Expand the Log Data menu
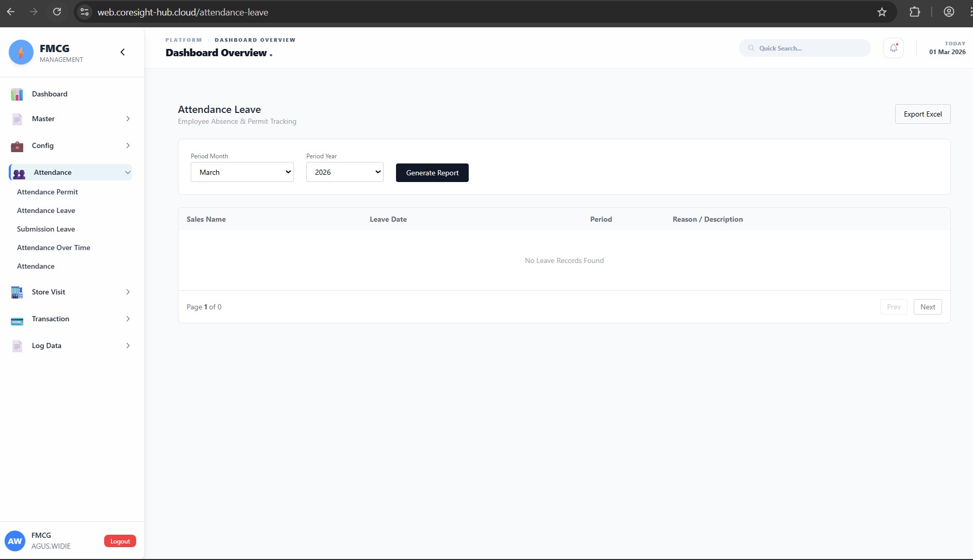The height and width of the screenshot is (560, 973). pos(71,346)
